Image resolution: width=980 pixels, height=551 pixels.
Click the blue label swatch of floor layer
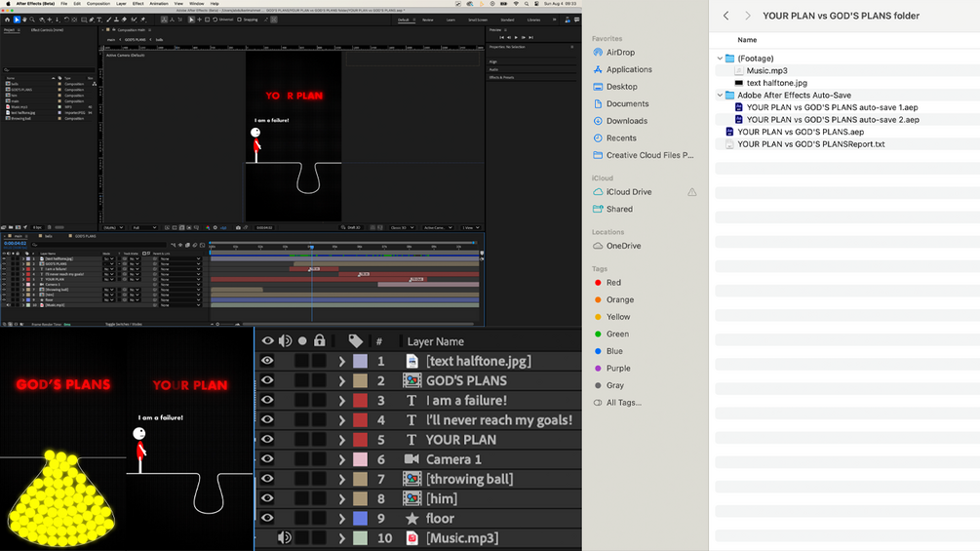click(x=360, y=519)
